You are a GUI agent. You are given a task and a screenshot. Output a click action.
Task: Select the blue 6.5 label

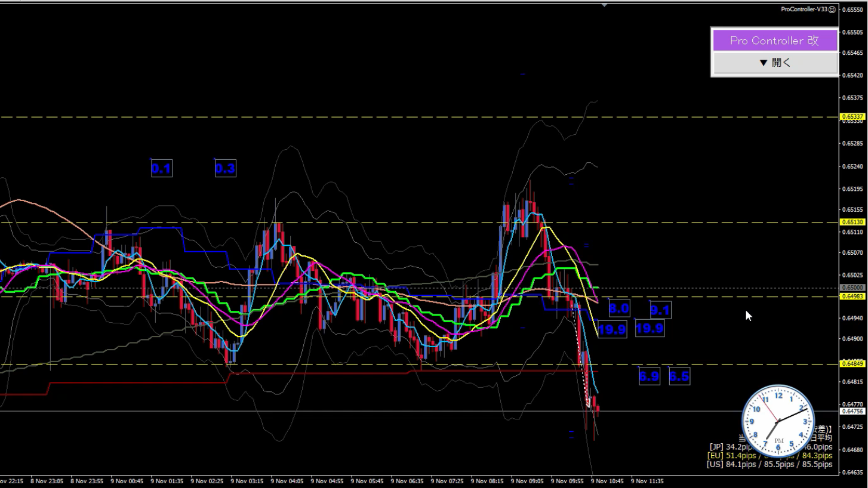tap(679, 376)
